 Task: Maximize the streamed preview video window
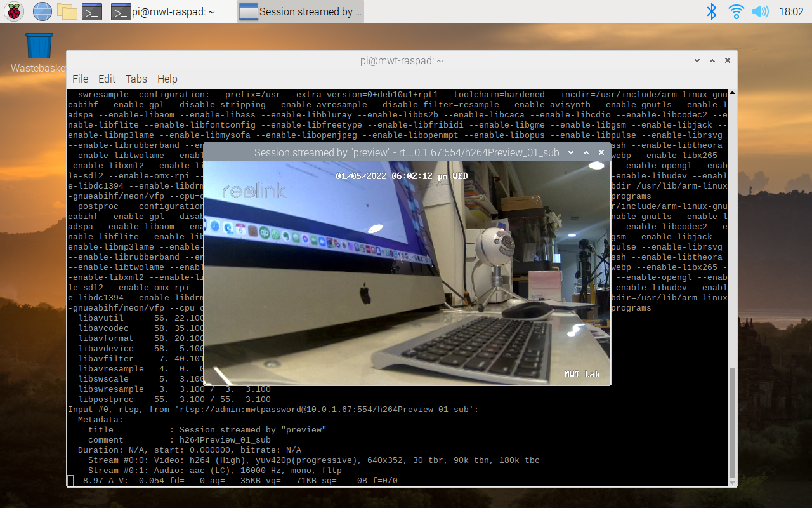click(586, 152)
